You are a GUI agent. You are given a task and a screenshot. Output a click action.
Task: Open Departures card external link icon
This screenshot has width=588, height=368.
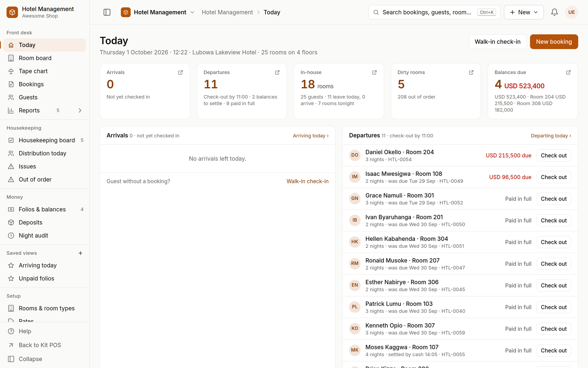[277, 72]
